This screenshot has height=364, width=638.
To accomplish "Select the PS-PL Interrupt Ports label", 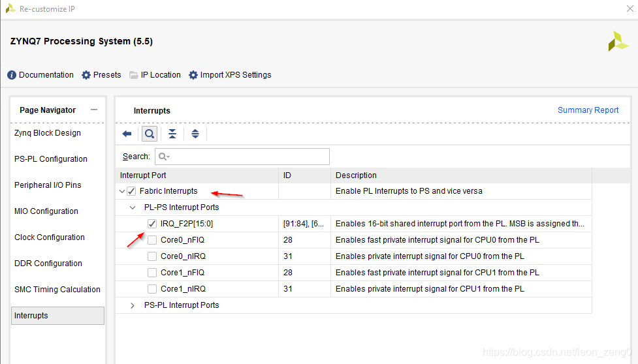I will click(x=182, y=305).
